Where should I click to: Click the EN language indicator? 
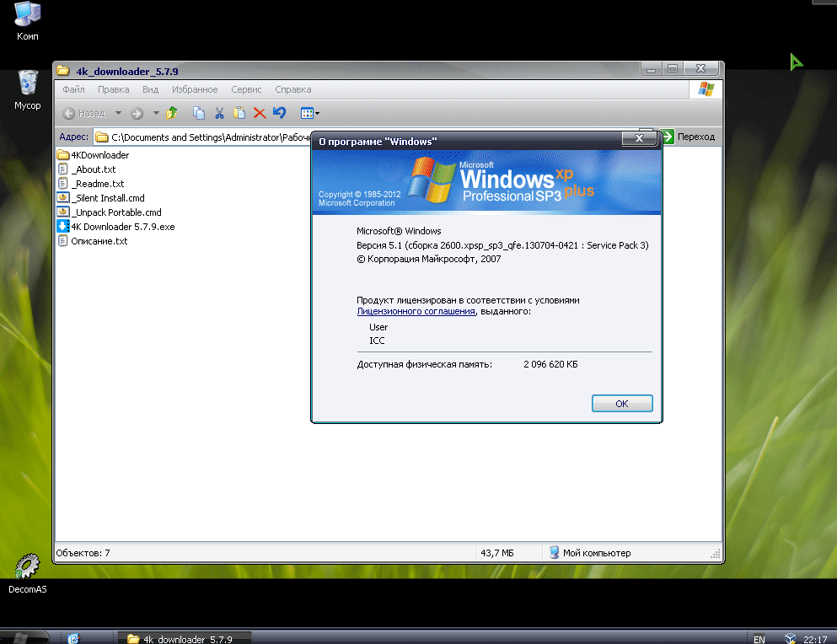[759, 639]
